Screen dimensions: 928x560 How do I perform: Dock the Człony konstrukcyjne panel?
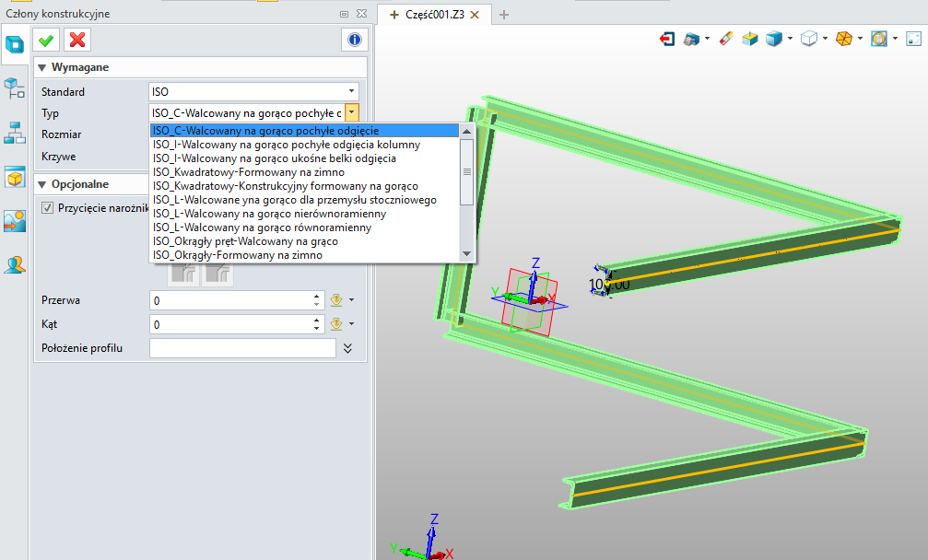tap(344, 14)
